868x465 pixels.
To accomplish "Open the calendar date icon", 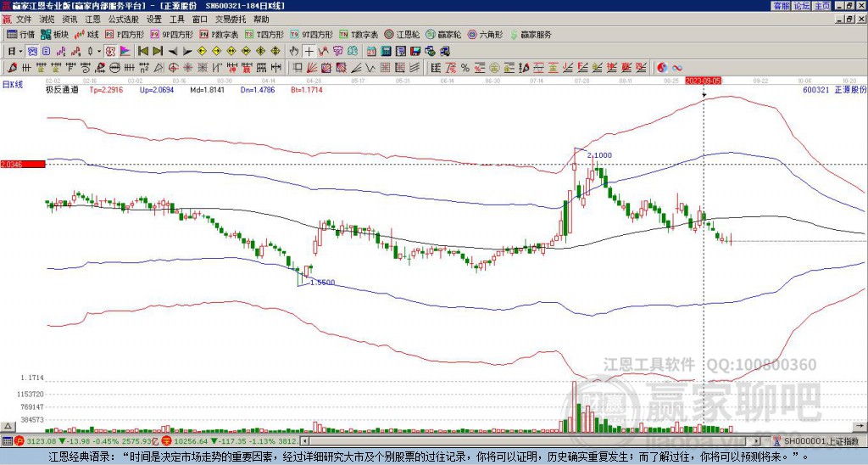I will [x=371, y=51].
